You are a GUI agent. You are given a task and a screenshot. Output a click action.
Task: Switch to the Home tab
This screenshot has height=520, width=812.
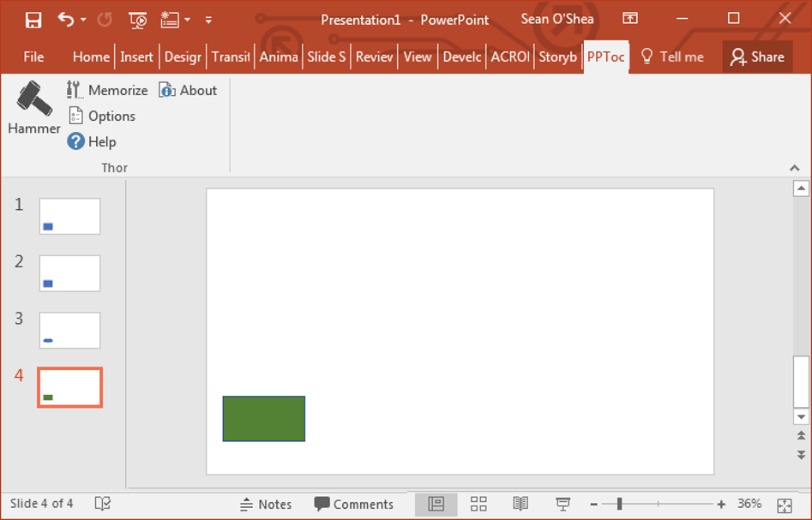(91, 57)
